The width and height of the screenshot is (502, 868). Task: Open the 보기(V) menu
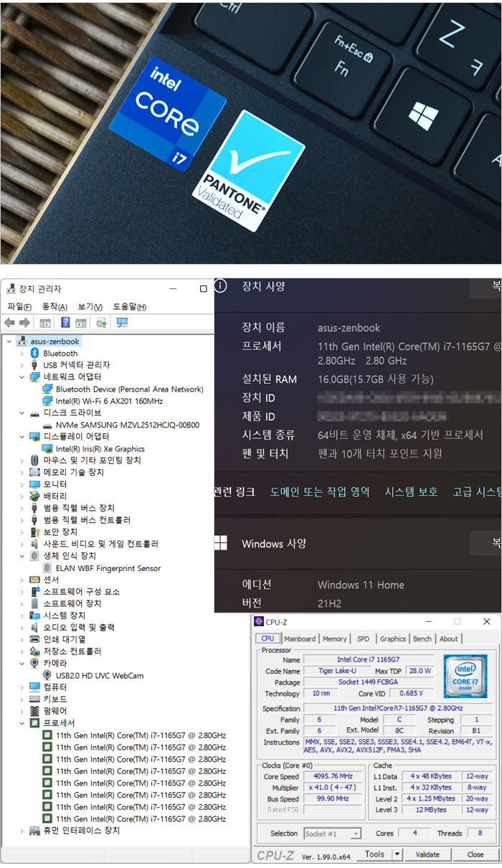(x=90, y=307)
